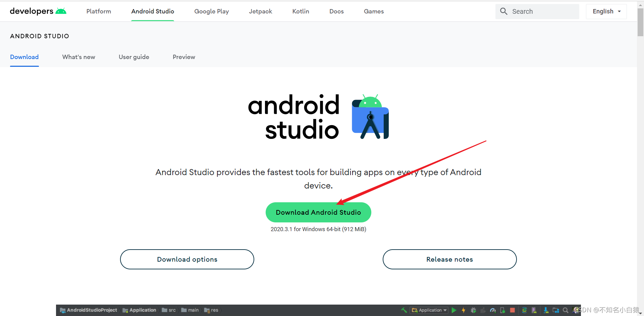Open the Application run configuration dropdown

429,310
